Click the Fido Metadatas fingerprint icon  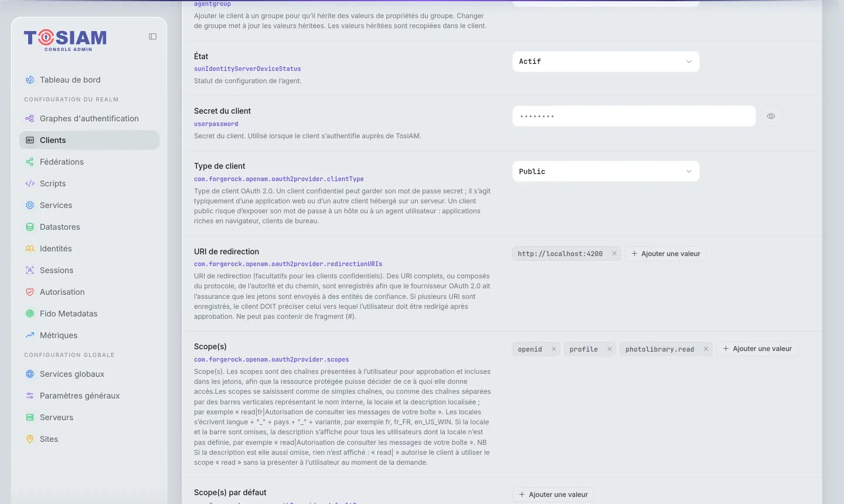(30, 314)
